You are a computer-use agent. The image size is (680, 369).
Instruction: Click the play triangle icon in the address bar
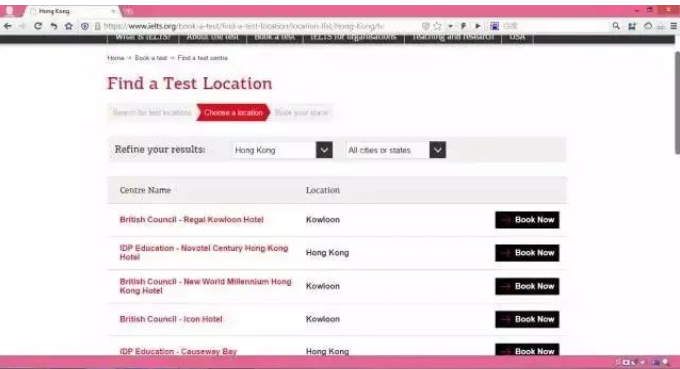(477, 26)
